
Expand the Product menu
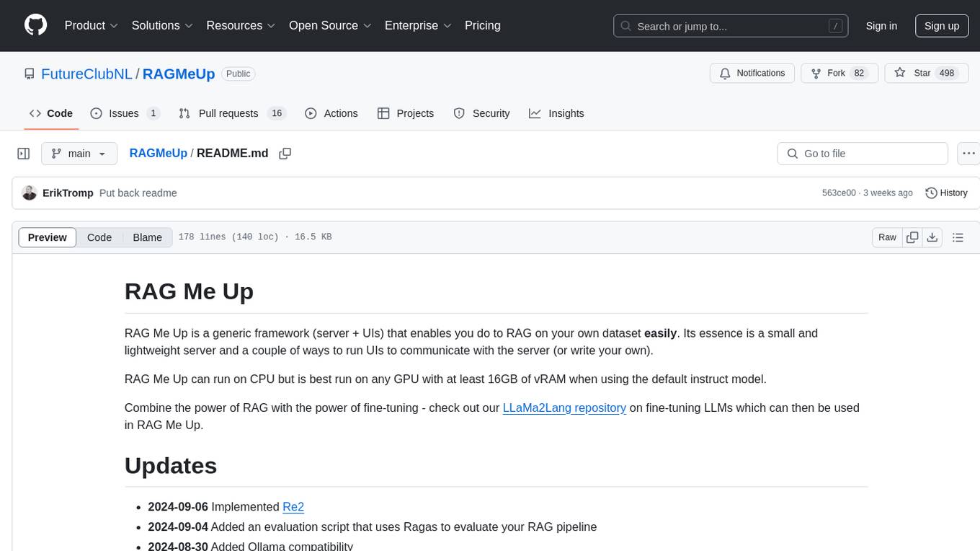[x=92, y=25]
